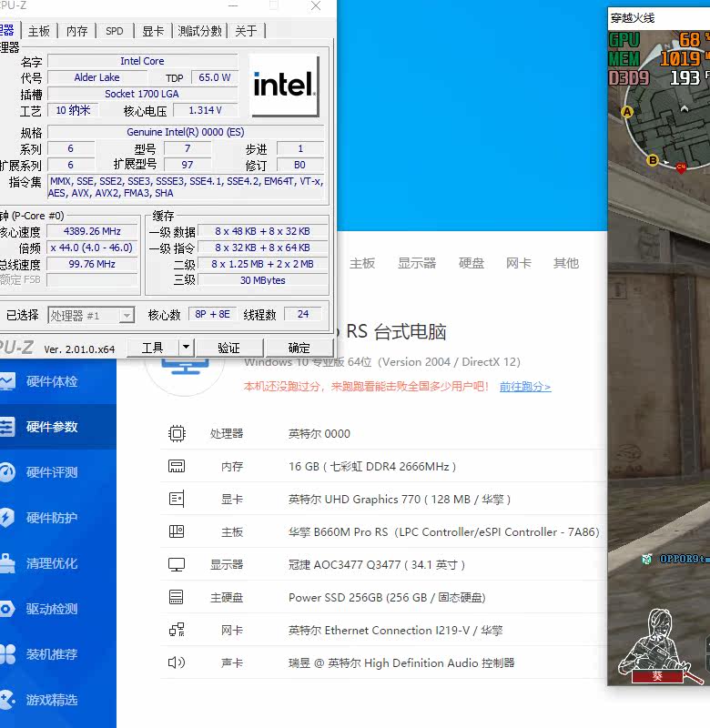Click the 主板 motherboard icon in hardware list
Image resolution: width=710 pixels, height=728 pixels.
coord(177,531)
